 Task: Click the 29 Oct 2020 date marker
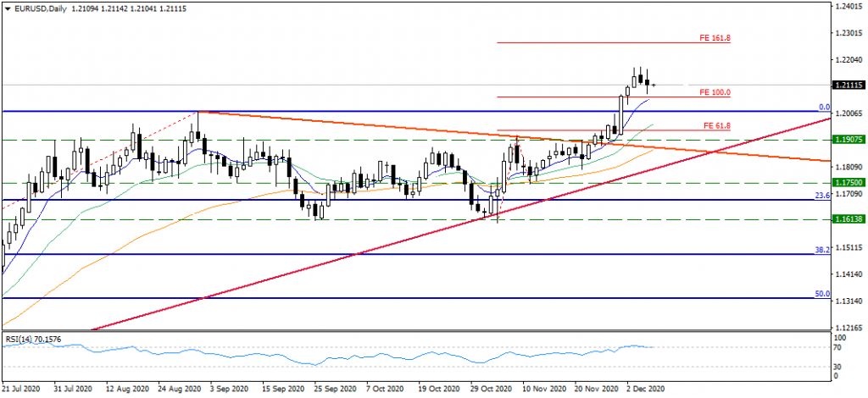click(490, 390)
